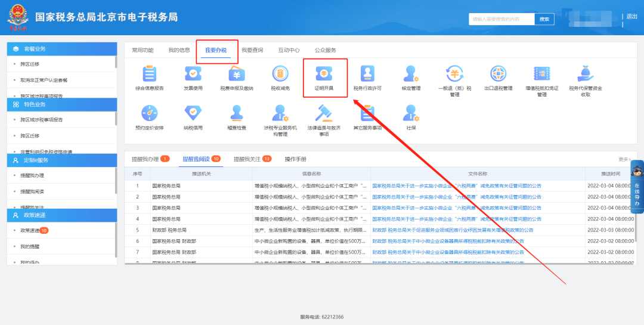Open the 社保 icon

(x=411, y=113)
